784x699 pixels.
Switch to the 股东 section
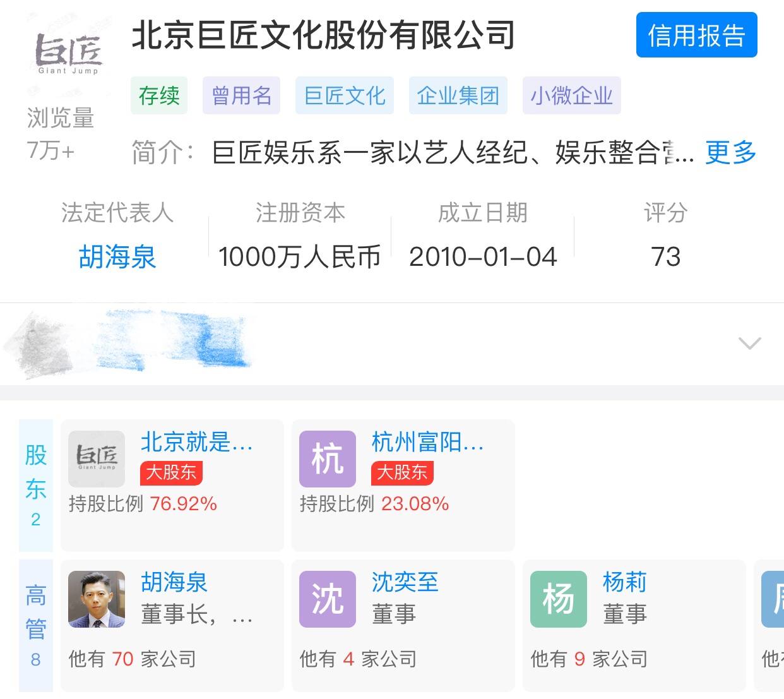(x=35, y=486)
